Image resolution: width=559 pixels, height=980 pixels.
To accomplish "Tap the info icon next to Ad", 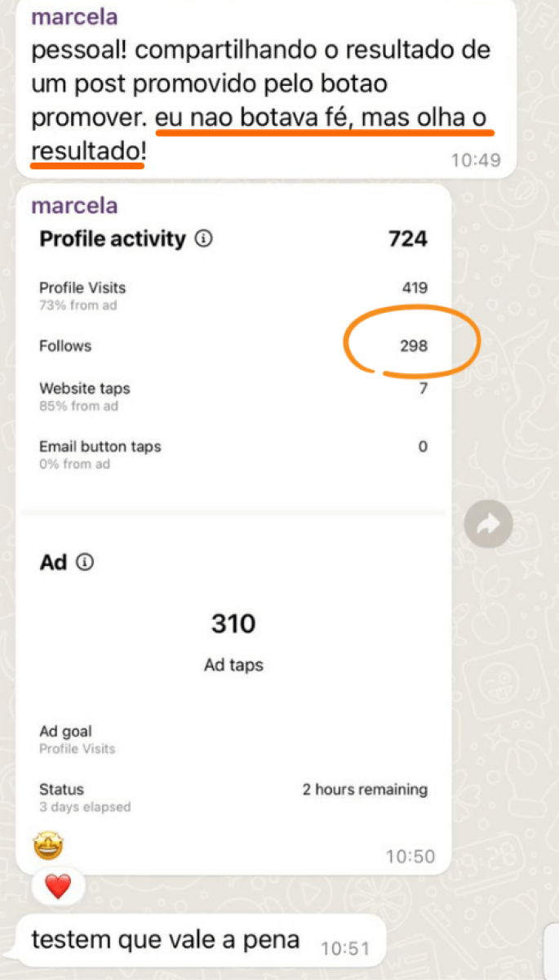I will click(85, 563).
